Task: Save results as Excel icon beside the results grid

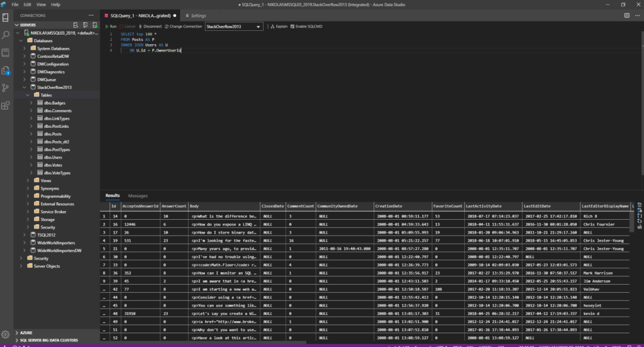Action: point(640,210)
